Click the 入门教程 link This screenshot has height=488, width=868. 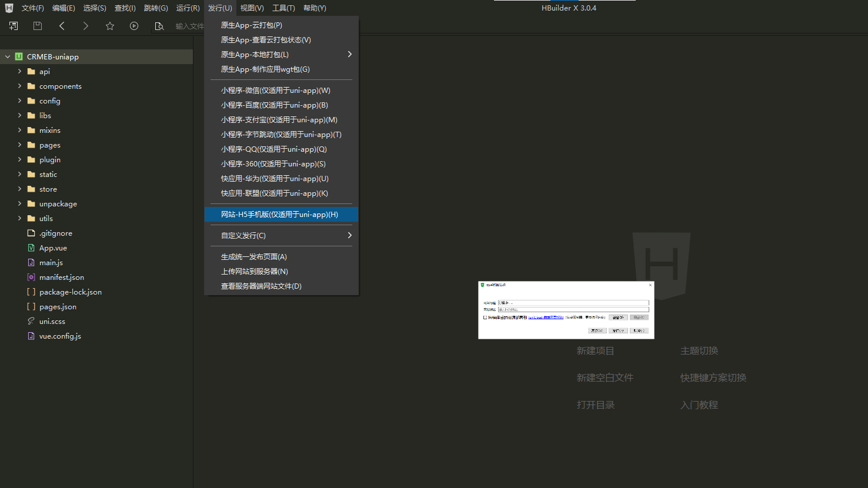[699, 405]
